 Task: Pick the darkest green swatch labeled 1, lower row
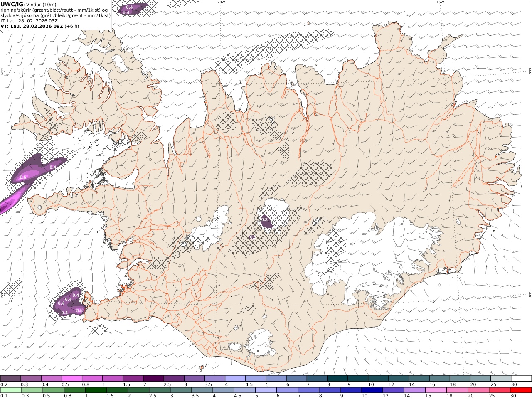(96, 390)
